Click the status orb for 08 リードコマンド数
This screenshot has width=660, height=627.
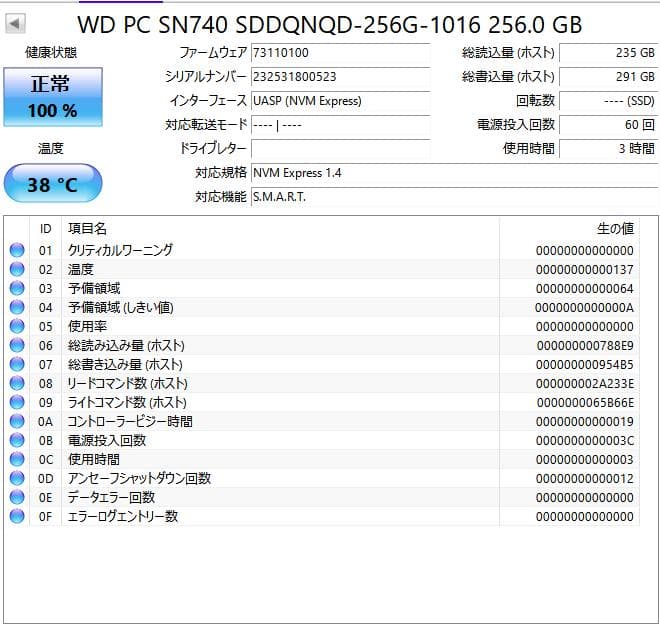click(x=17, y=383)
